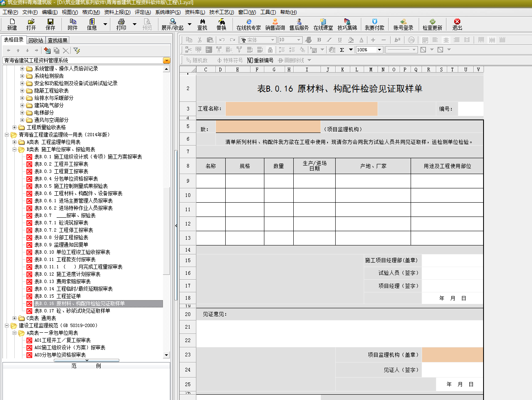Open the 青海省建筑工程资料管理系统 dropdown arrow
This screenshot has width=532, height=400.
click(167, 60)
